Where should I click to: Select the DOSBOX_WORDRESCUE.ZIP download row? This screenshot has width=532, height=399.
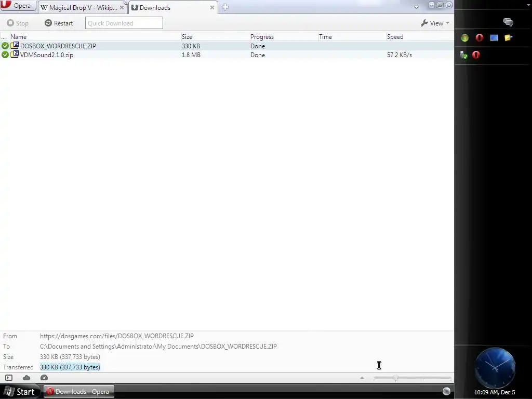click(x=227, y=46)
